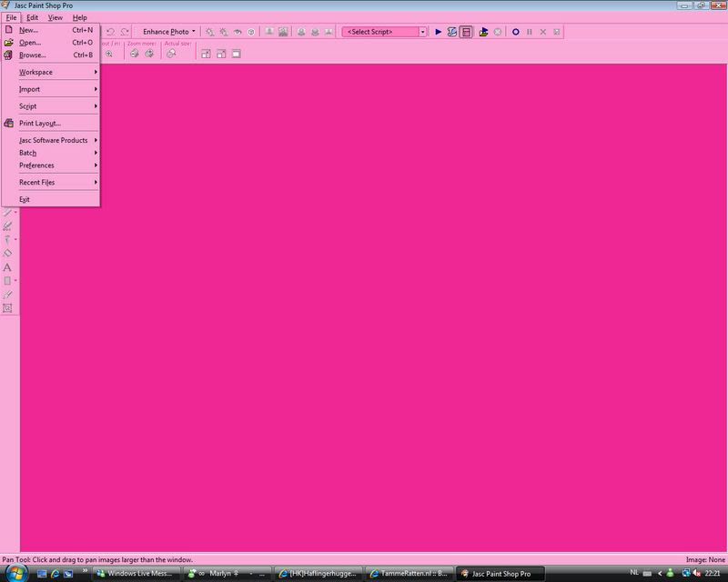Open the Help menu
The width and height of the screenshot is (728, 582).
[x=79, y=17]
